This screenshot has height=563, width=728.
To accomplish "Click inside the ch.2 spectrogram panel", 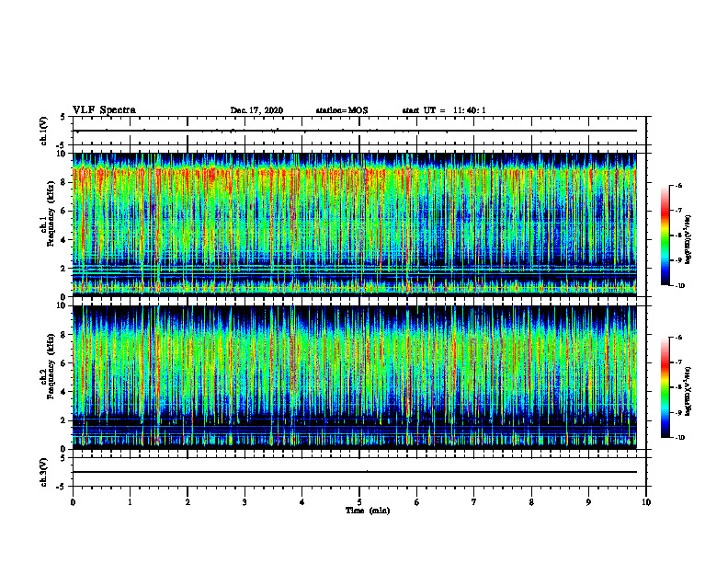I will pos(355,377).
